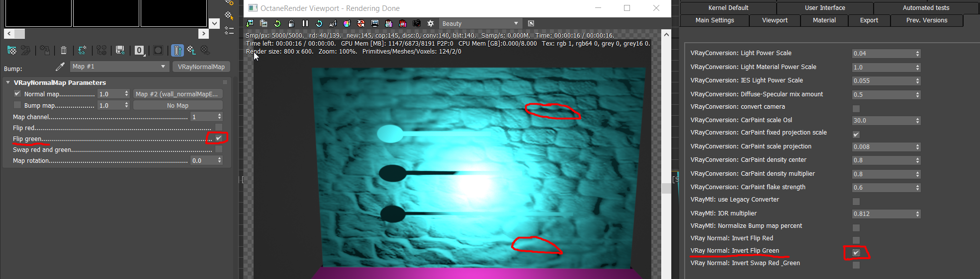980x279 pixels.
Task: Click the blue restart render icon
Action: (x=319, y=23)
